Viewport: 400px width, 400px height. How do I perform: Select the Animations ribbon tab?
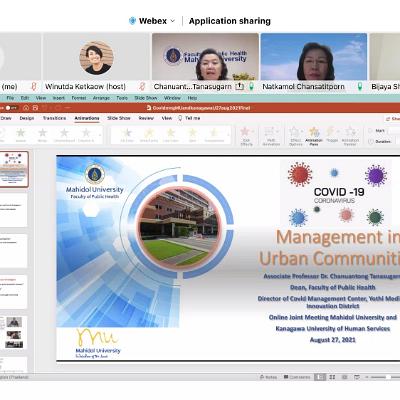[87, 118]
